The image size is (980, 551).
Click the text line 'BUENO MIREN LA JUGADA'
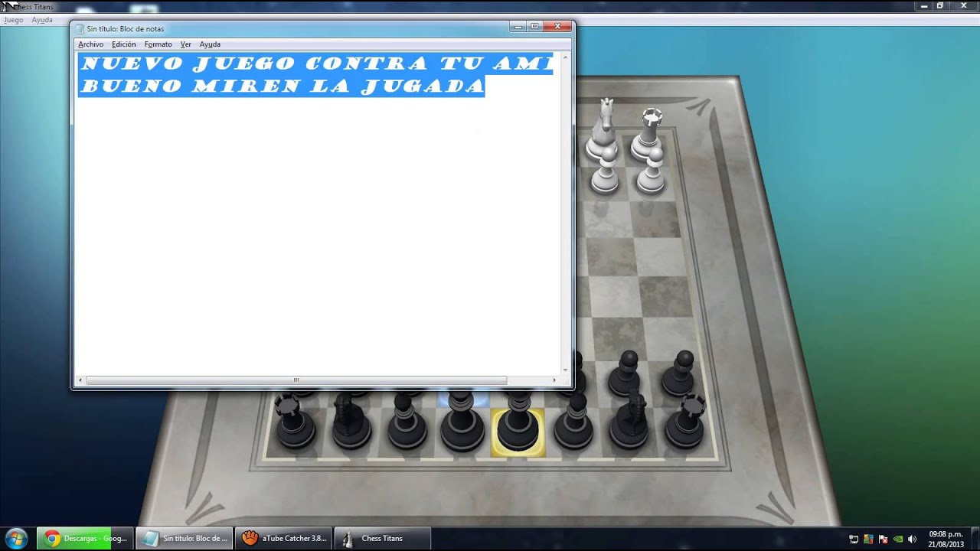tap(282, 85)
